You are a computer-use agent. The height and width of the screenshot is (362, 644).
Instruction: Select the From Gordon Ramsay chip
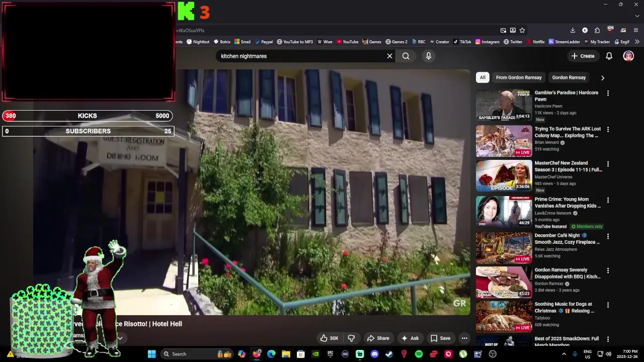(x=519, y=77)
